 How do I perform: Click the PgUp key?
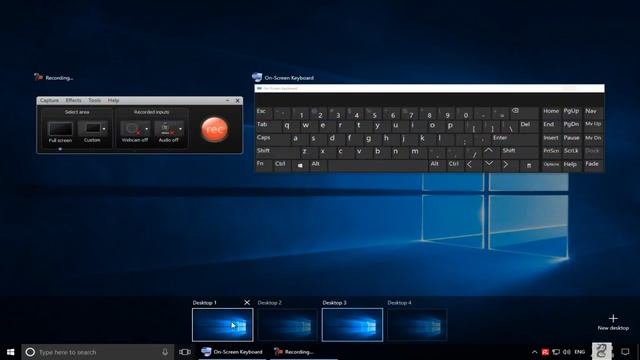(572, 112)
